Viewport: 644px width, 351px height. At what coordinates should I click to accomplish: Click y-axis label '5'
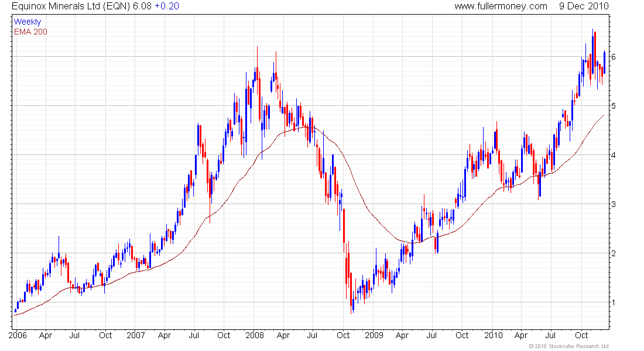[x=614, y=106]
